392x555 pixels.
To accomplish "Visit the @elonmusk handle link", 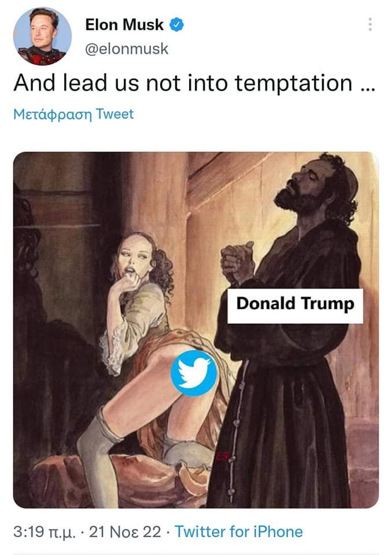I will [x=127, y=49].
